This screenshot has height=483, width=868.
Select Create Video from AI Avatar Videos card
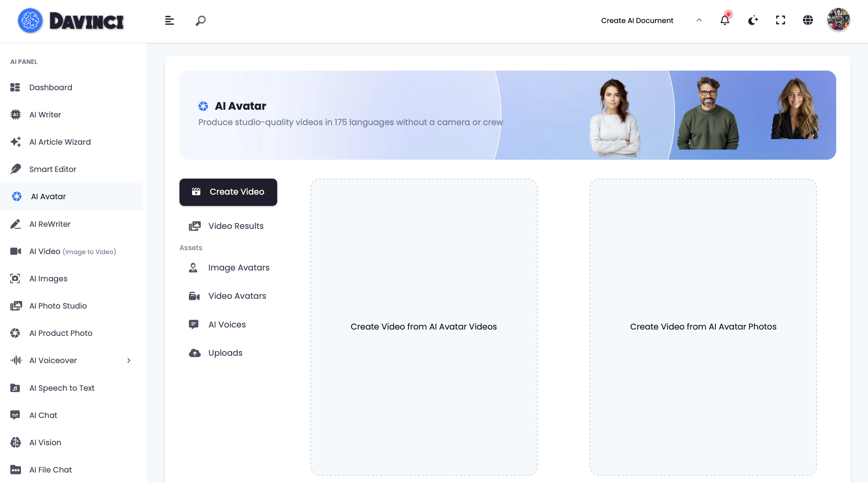click(x=424, y=327)
